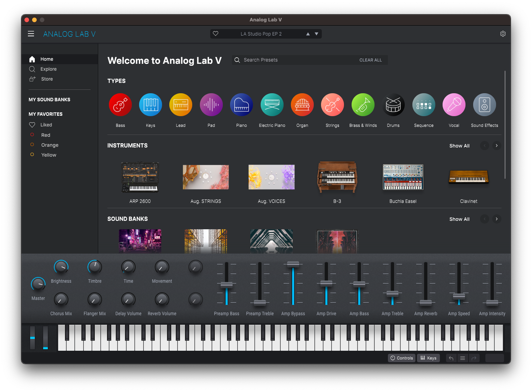This screenshot has width=532, height=392.
Task: Show next Instruments page arrow
Action: (x=496, y=146)
